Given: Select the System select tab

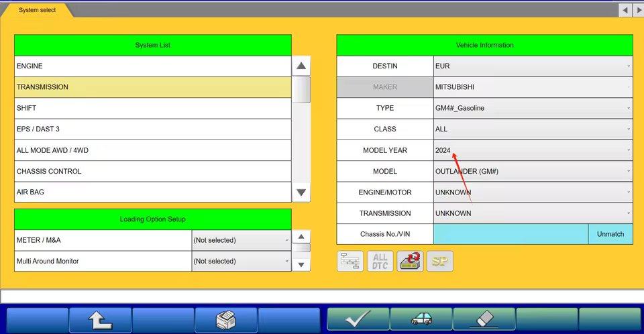Looking at the screenshot, I should pyautogui.click(x=38, y=10).
